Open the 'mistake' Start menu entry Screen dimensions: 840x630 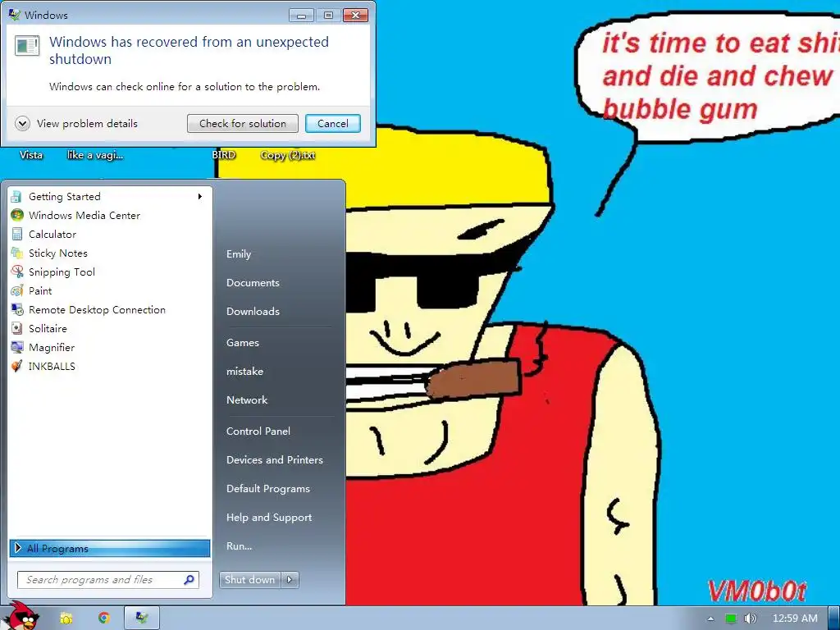[244, 372]
